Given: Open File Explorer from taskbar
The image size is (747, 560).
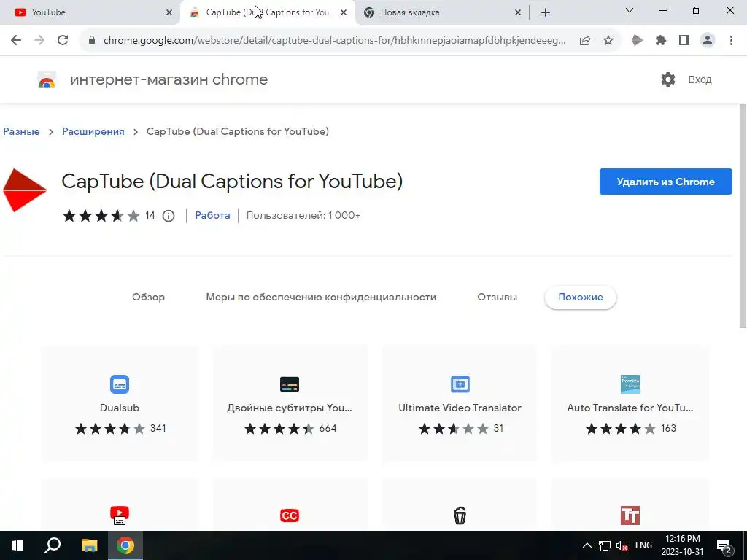Looking at the screenshot, I should [x=89, y=545].
